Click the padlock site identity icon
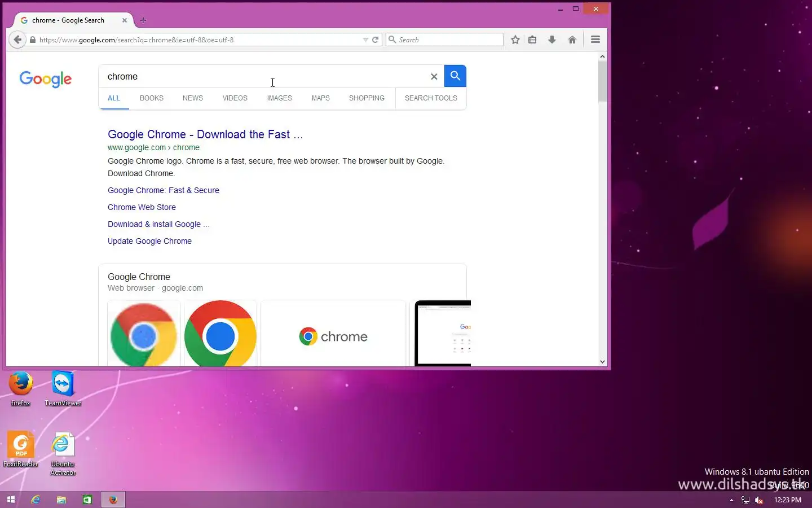Image resolution: width=812 pixels, height=508 pixels. [x=33, y=40]
